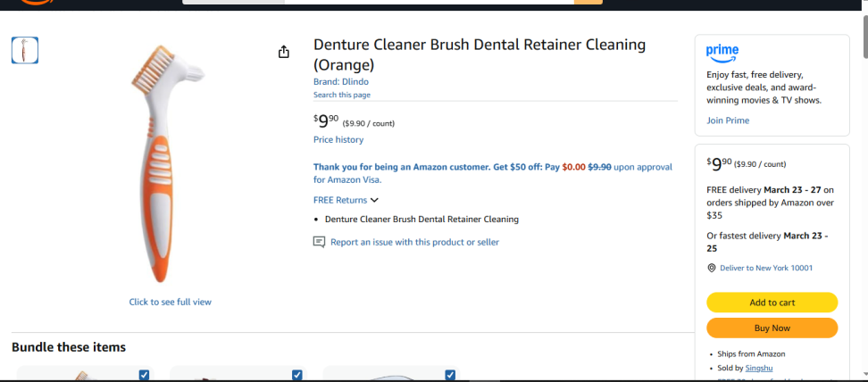Open the Brand: Dlindo link

pyautogui.click(x=341, y=81)
